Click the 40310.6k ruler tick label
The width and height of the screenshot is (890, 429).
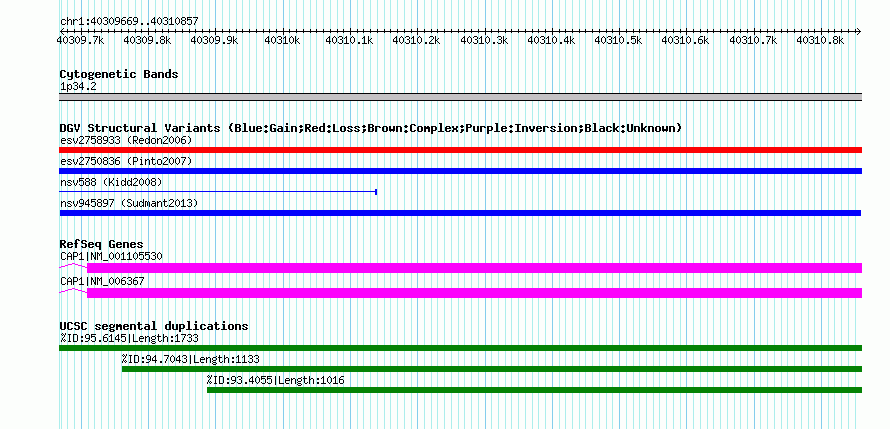[686, 40]
